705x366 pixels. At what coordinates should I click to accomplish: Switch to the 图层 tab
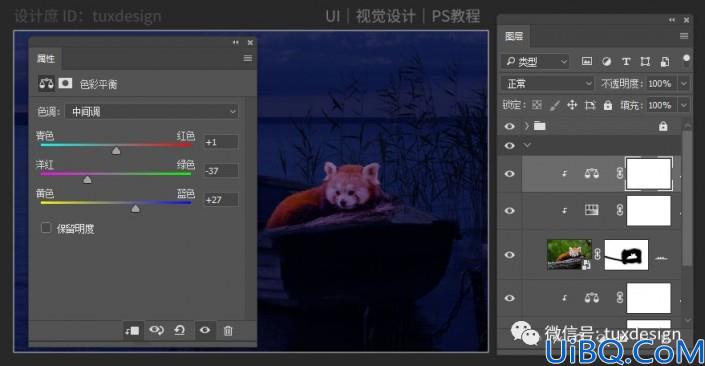pyautogui.click(x=514, y=36)
